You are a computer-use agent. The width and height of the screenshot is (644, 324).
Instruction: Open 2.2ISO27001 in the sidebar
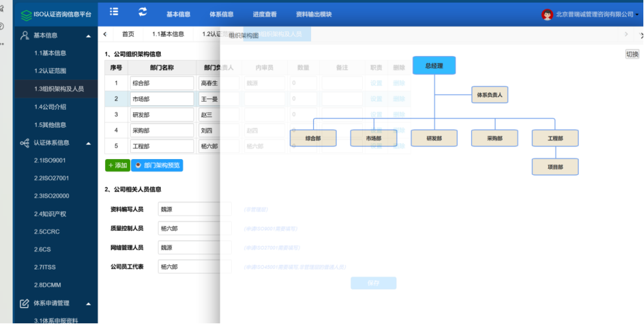pyautogui.click(x=51, y=178)
